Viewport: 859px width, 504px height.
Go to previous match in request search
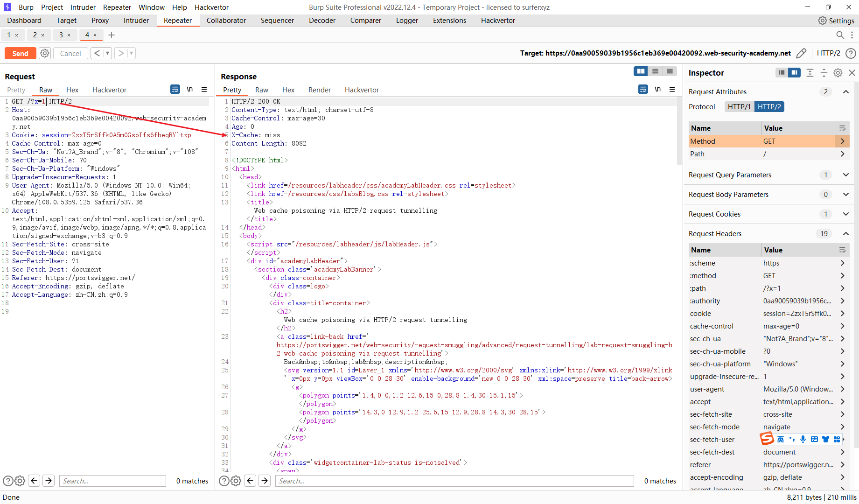(34, 481)
